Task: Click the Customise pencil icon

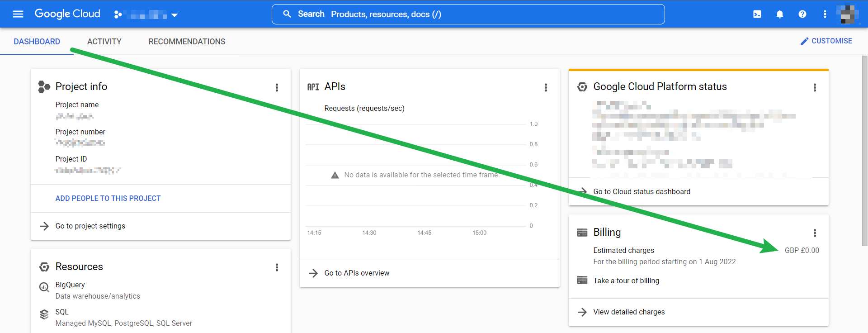Action: tap(804, 41)
